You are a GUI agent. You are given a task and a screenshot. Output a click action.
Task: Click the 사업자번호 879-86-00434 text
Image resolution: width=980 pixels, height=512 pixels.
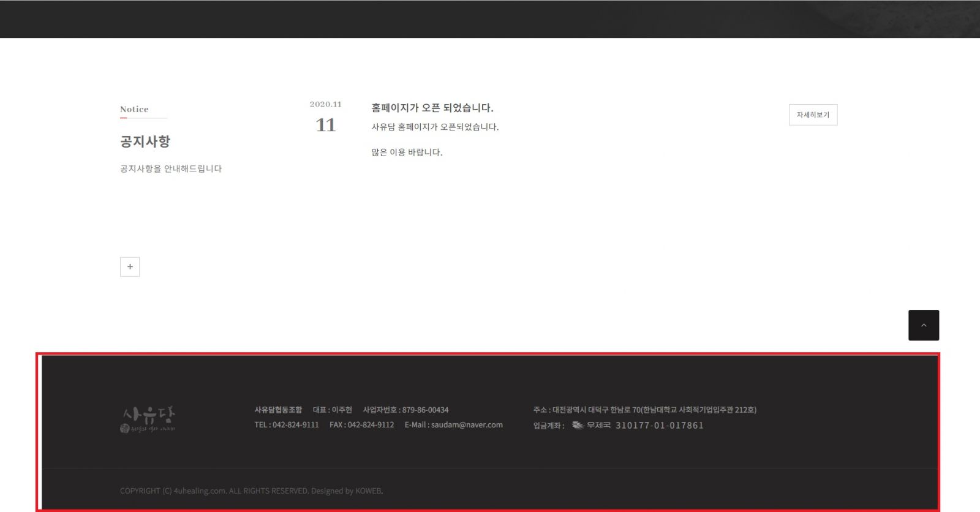click(x=405, y=410)
